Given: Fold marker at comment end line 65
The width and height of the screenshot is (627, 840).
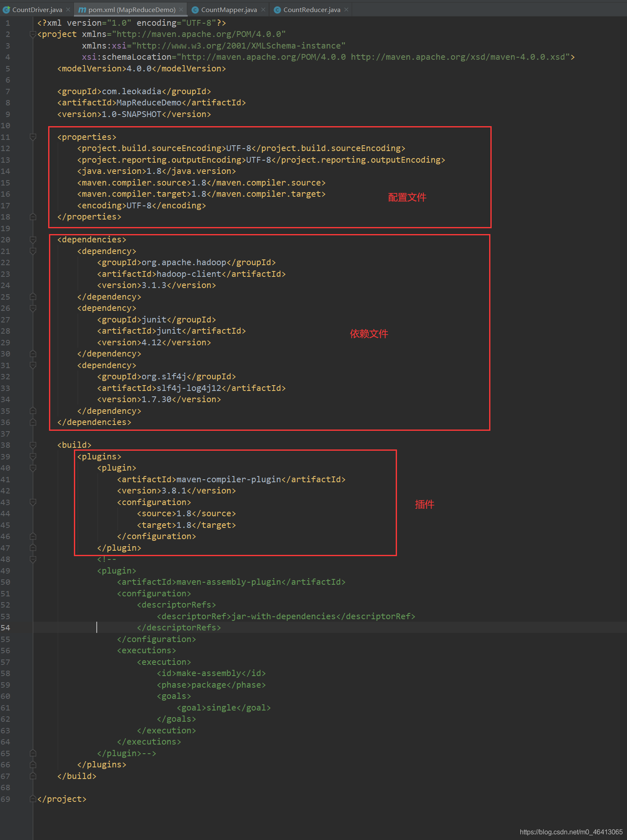Looking at the screenshot, I should (x=33, y=753).
